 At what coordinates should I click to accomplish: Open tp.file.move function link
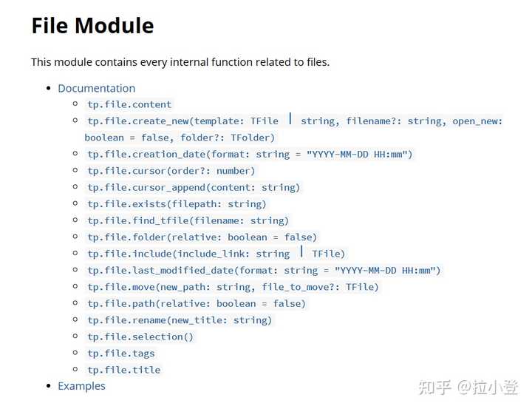tap(233, 287)
